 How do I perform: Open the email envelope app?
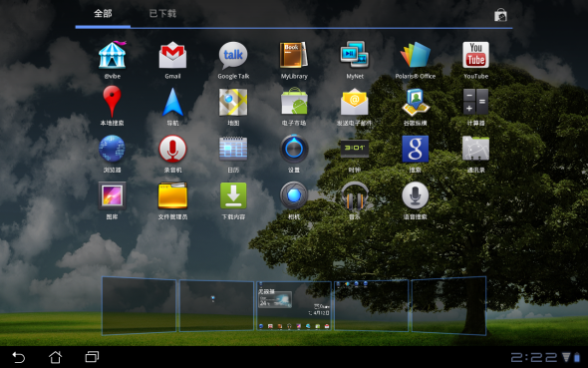pyautogui.click(x=355, y=102)
